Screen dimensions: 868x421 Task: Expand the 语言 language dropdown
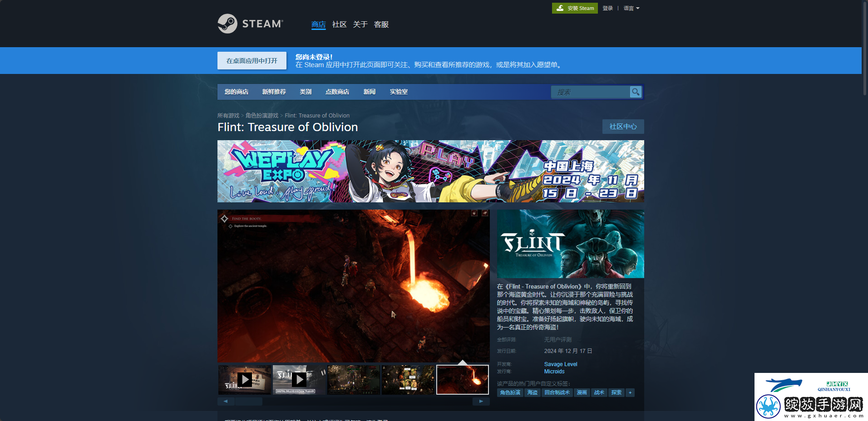(x=631, y=8)
